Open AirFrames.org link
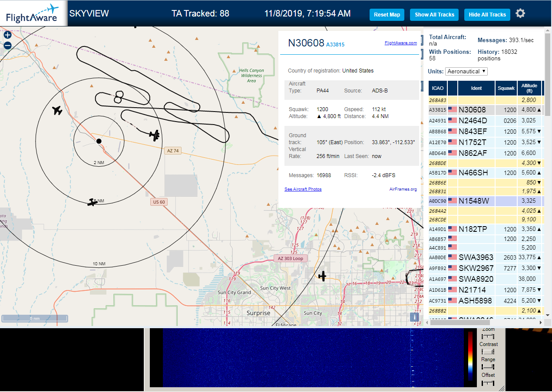Image resolution: width=552 pixels, height=392 pixels. coord(403,189)
